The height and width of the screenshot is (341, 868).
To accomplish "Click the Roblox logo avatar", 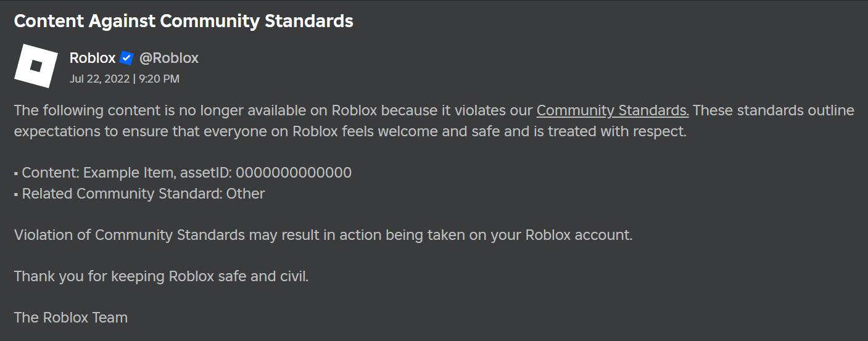I will coord(36,65).
